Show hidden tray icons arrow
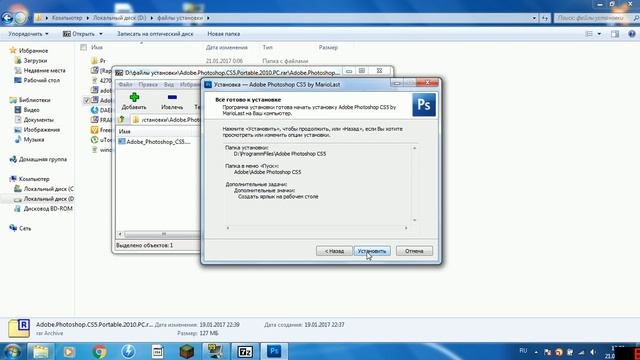640x360 pixels. [536, 352]
